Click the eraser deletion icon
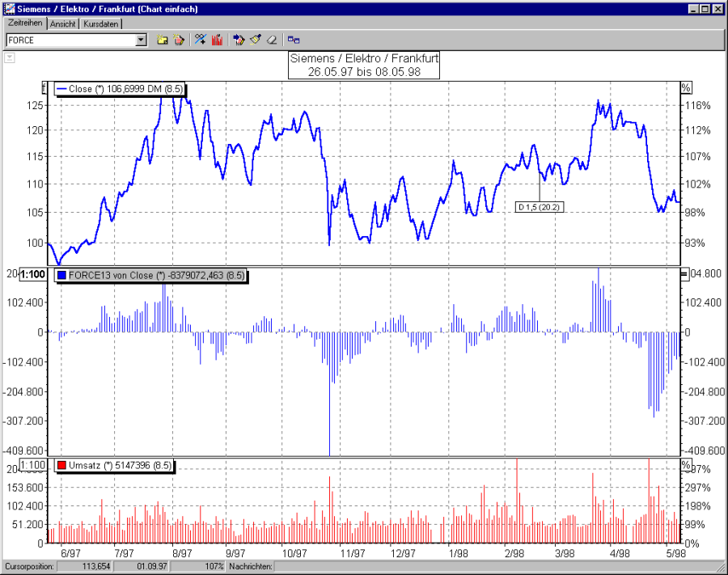The image size is (728, 575). click(272, 39)
